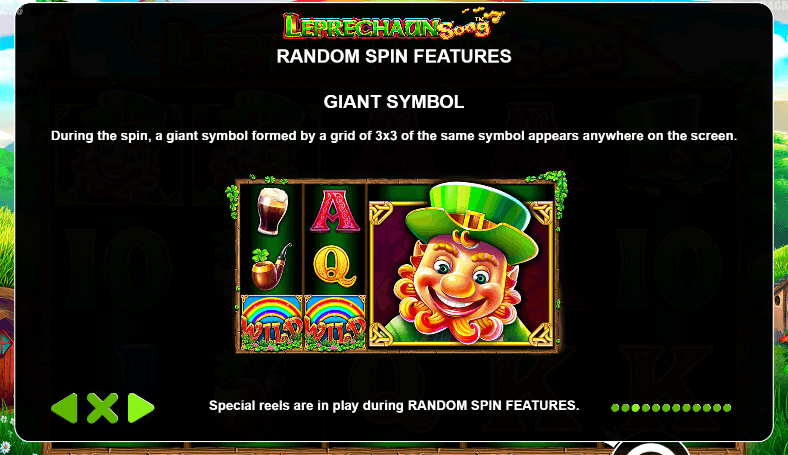This screenshot has height=455, width=788.
Task: Click the Special reels footer note
Action: click(394, 405)
